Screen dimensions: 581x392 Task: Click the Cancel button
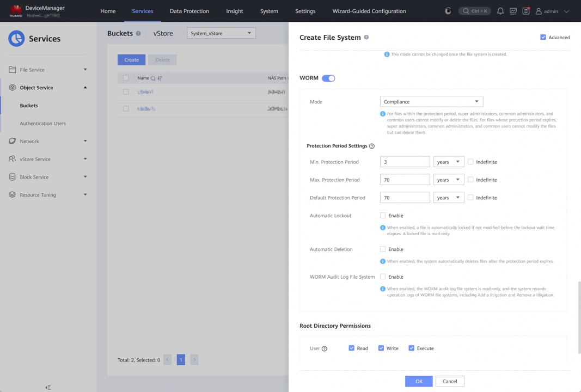tap(450, 381)
